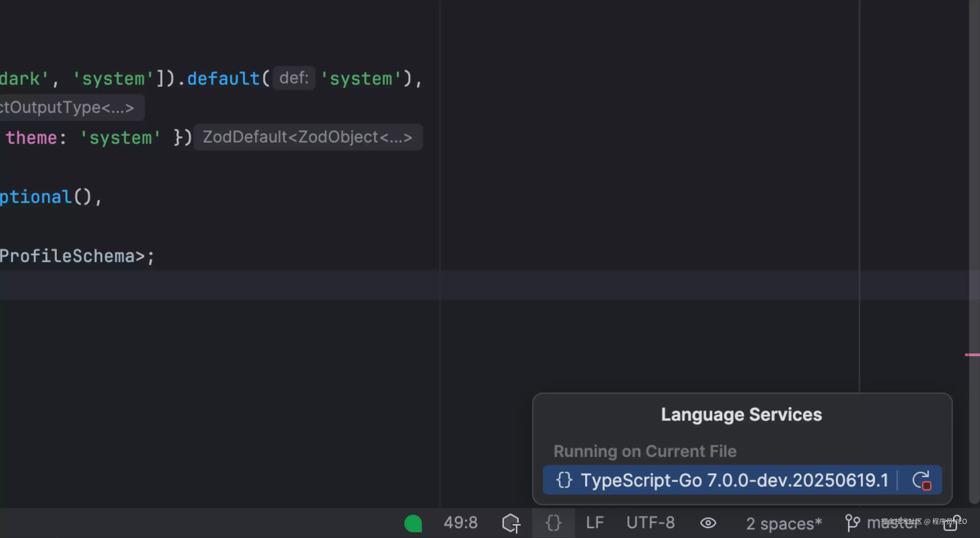Click the def: parameter hint
980x538 pixels.
tap(294, 78)
